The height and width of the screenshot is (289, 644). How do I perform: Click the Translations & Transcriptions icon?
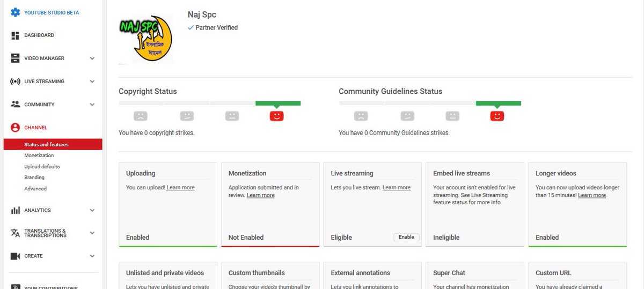click(x=15, y=233)
